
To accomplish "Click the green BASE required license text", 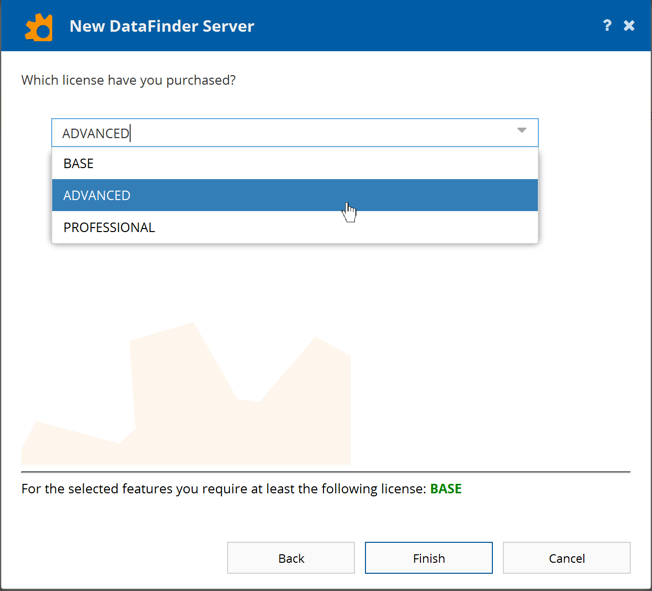I will click(x=446, y=490).
